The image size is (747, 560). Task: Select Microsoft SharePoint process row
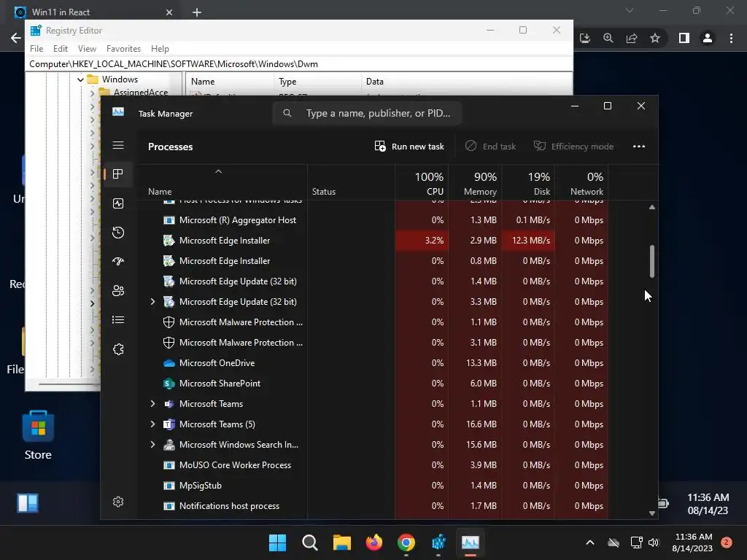(373, 384)
